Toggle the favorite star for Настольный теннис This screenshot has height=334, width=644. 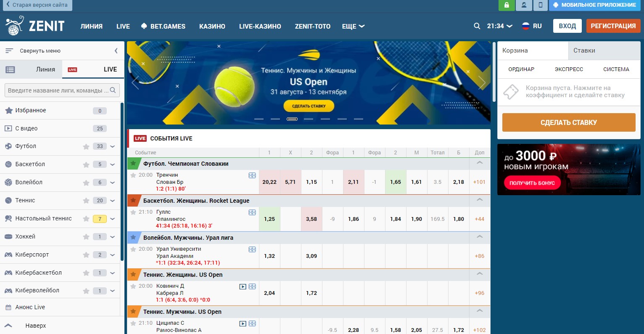tap(86, 219)
